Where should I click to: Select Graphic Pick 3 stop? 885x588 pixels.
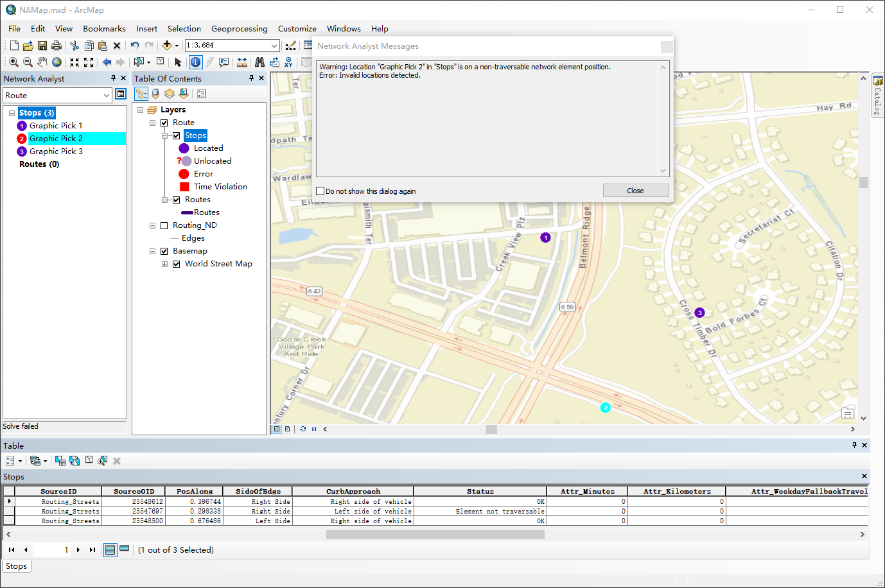(56, 151)
